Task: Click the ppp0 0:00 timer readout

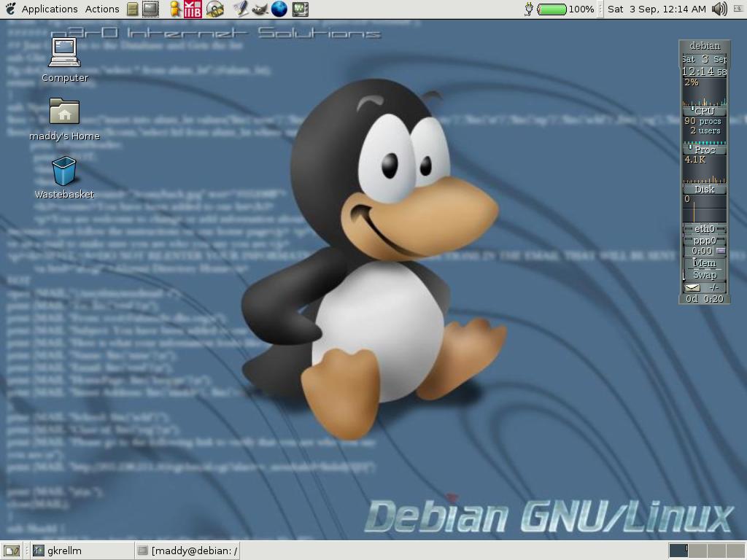Action: (701, 251)
